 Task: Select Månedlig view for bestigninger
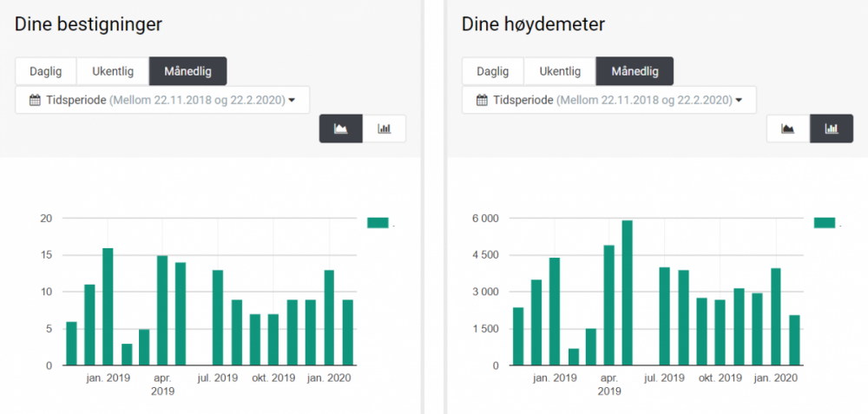pyautogui.click(x=187, y=71)
